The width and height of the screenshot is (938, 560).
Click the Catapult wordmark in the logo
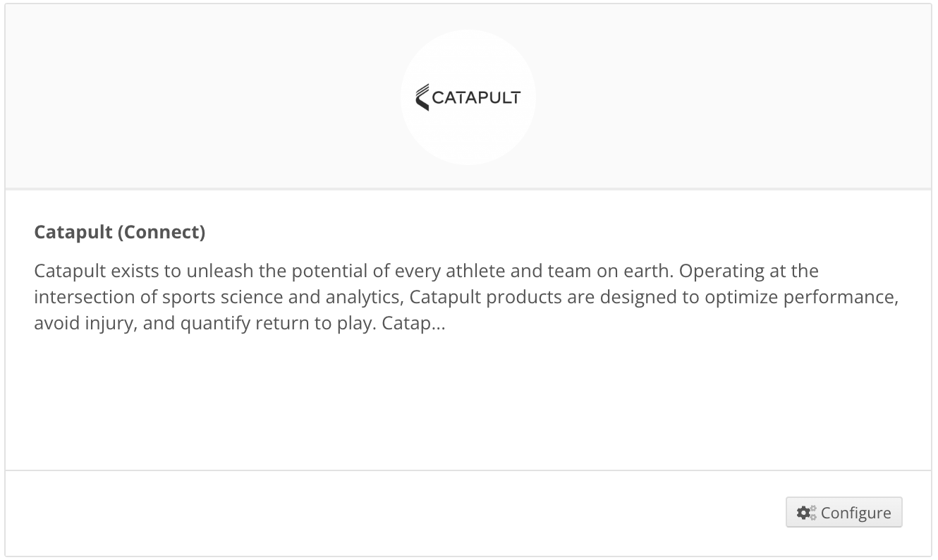click(x=478, y=97)
